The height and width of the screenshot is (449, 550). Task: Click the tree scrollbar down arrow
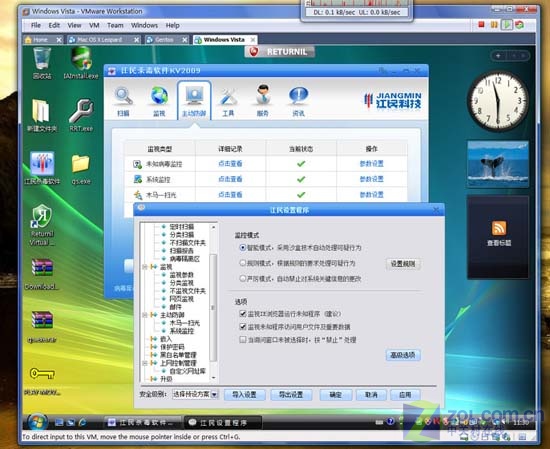(213, 378)
